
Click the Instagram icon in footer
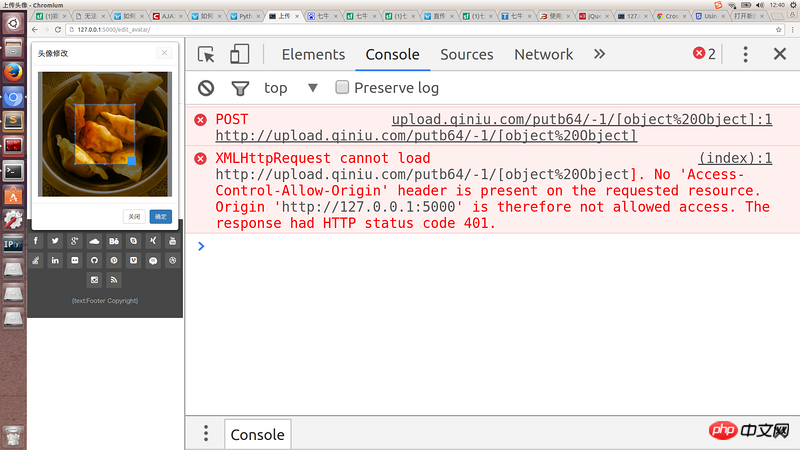point(94,280)
